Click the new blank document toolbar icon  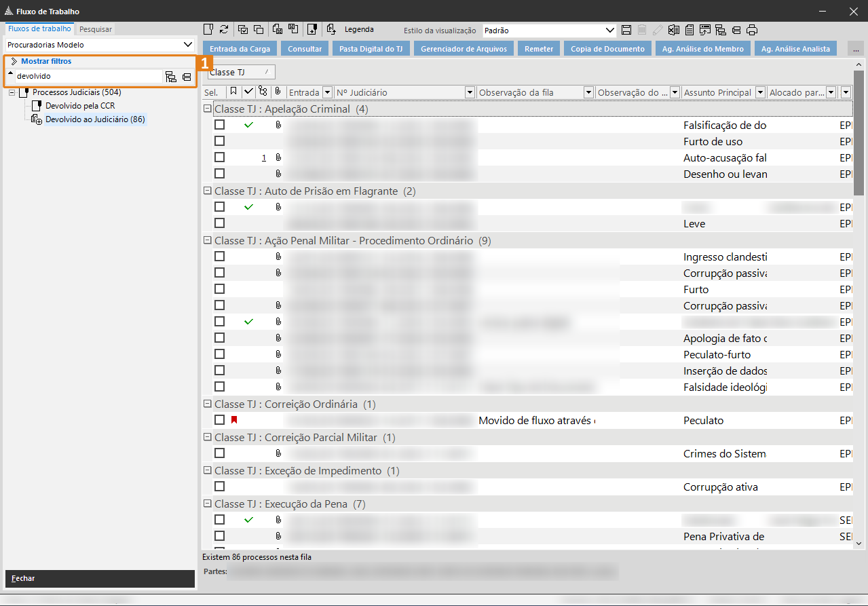point(208,29)
